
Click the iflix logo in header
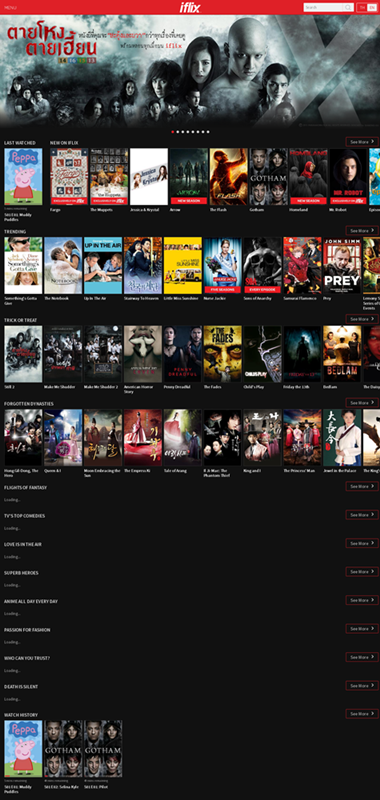(190, 7)
